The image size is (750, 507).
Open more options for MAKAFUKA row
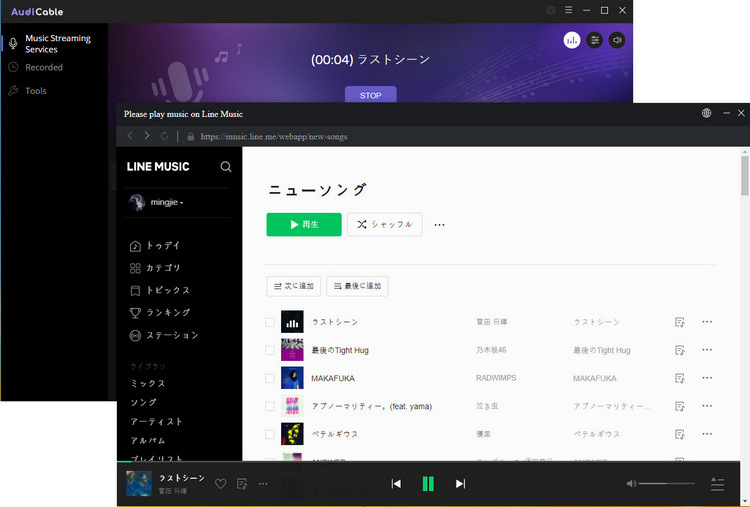[707, 378]
